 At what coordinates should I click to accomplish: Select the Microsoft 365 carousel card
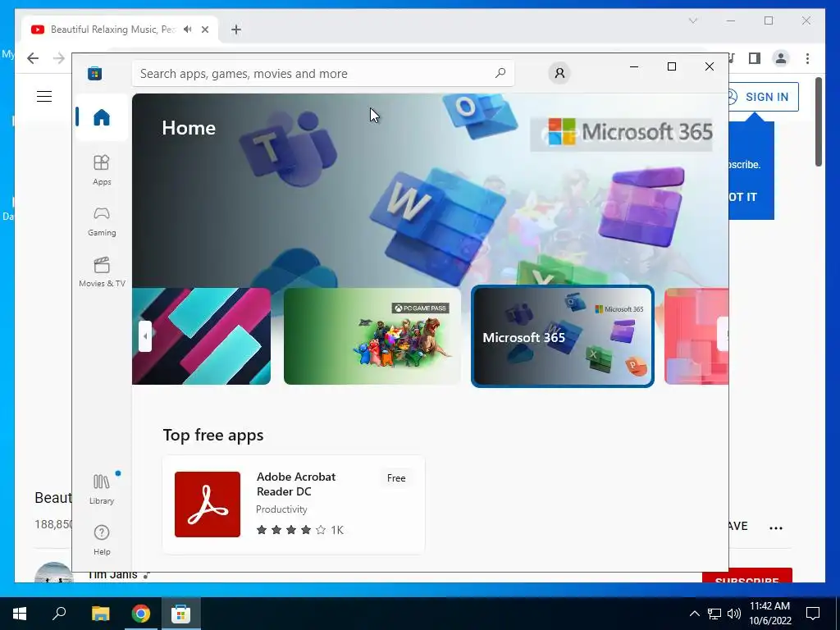(x=563, y=336)
